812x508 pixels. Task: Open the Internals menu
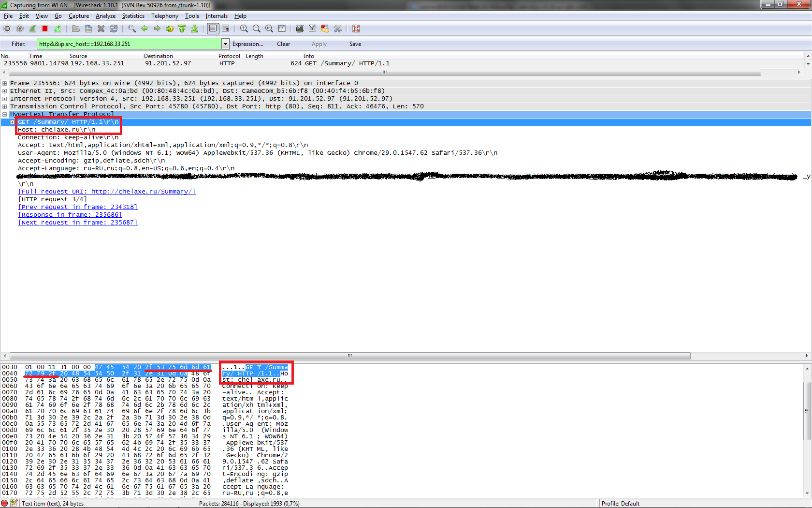(217, 16)
